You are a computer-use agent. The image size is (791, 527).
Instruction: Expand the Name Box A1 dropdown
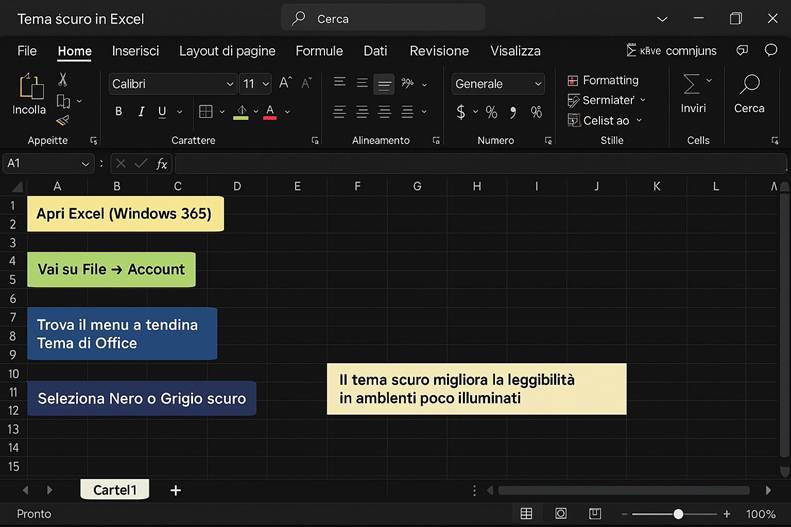tap(85, 163)
